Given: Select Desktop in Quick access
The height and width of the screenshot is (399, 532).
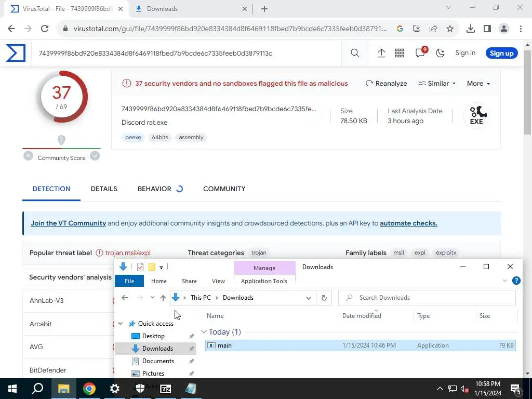Looking at the screenshot, I should (153, 336).
